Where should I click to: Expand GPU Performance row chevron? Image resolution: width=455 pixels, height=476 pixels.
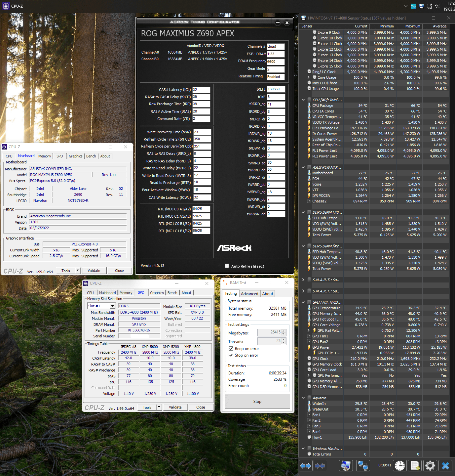tap(309, 375)
